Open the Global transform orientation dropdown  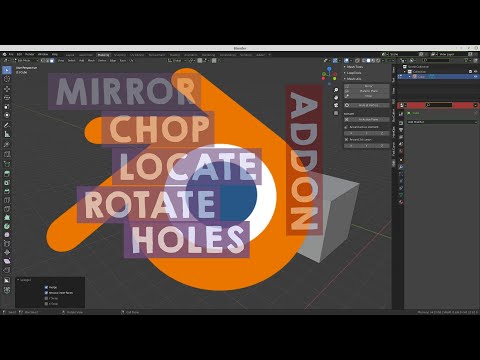click(x=177, y=61)
